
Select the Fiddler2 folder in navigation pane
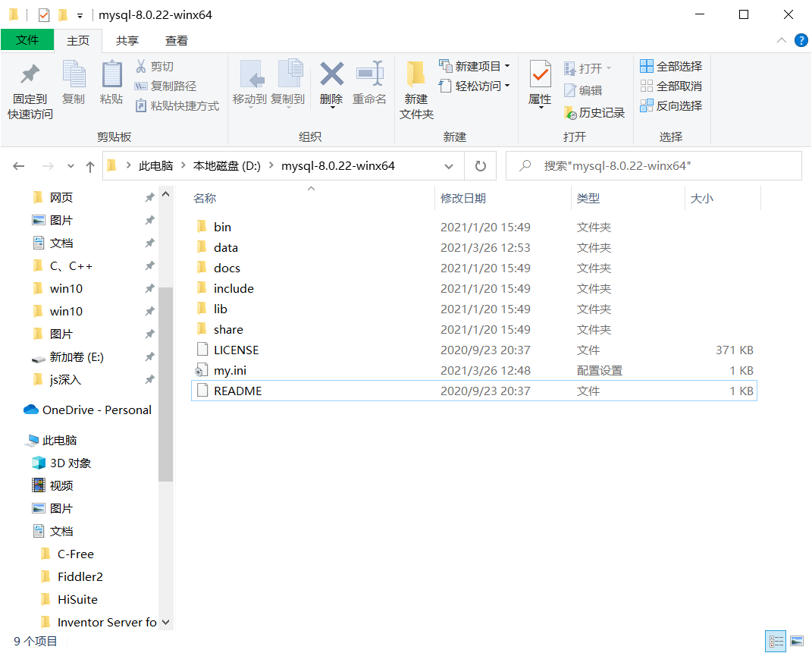tap(80, 577)
